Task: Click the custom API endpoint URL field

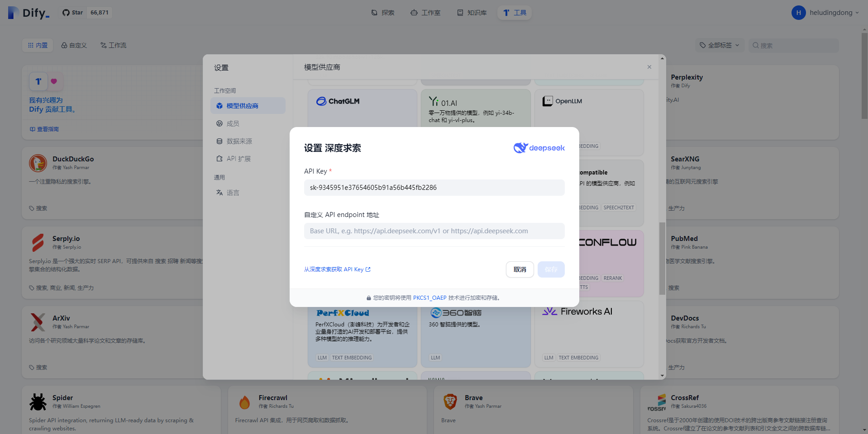Action: (x=434, y=231)
